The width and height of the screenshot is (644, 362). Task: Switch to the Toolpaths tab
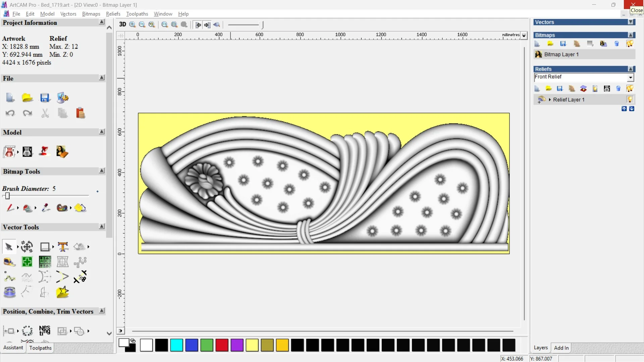[x=40, y=348]
